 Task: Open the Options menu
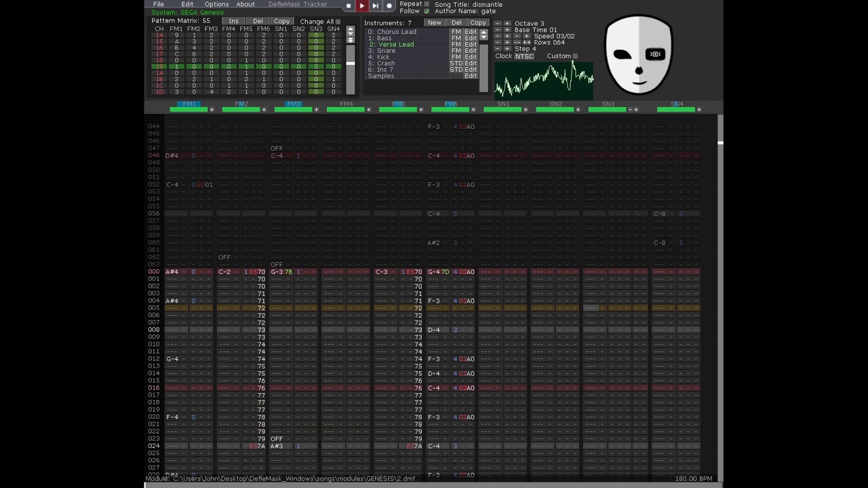tap(216, 5)
